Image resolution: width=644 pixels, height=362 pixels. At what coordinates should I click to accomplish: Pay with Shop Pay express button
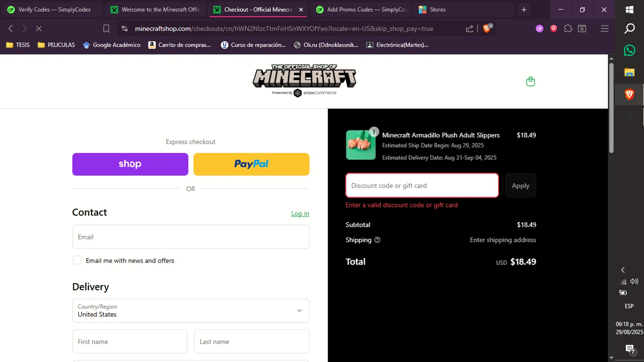click(x=130, y=164)
